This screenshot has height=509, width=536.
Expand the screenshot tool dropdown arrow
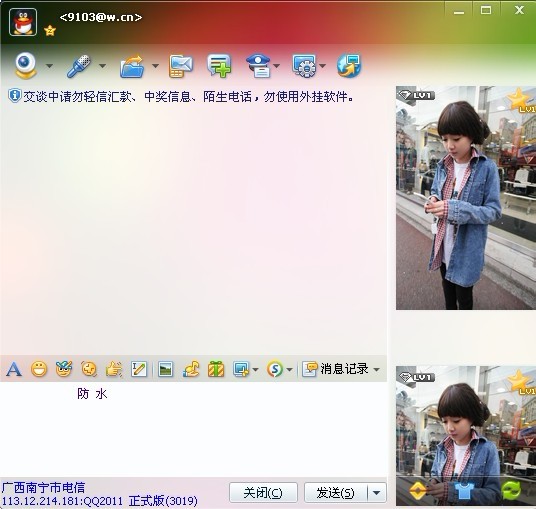(255, 370)
